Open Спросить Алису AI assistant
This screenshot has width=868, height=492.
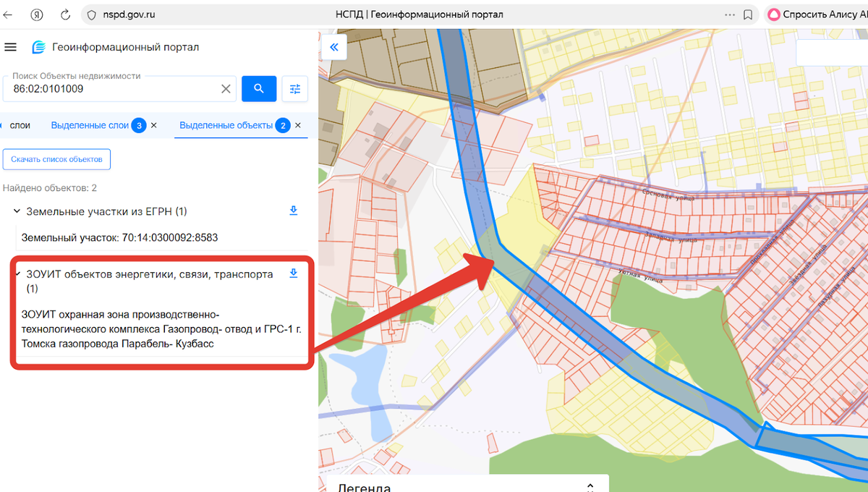coord(817,14)
